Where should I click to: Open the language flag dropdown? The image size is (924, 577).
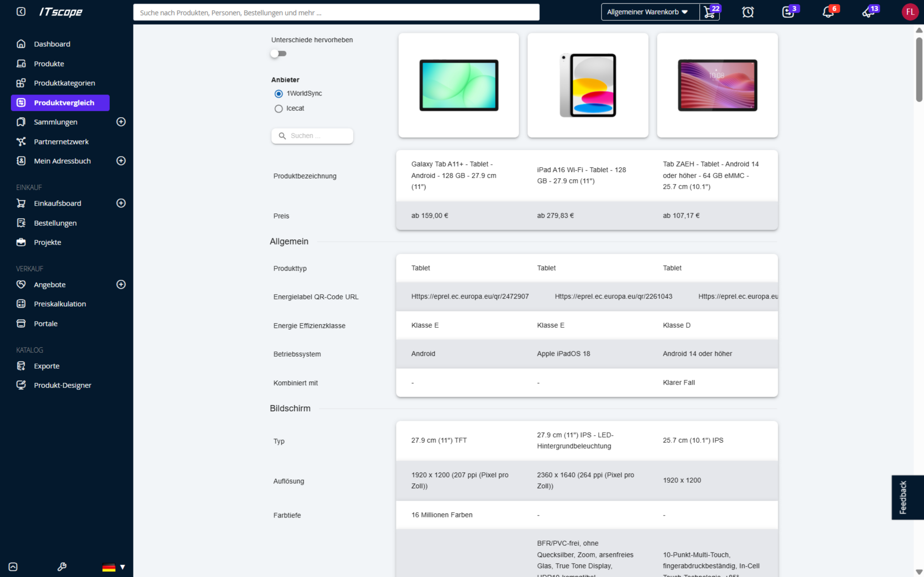113,567
